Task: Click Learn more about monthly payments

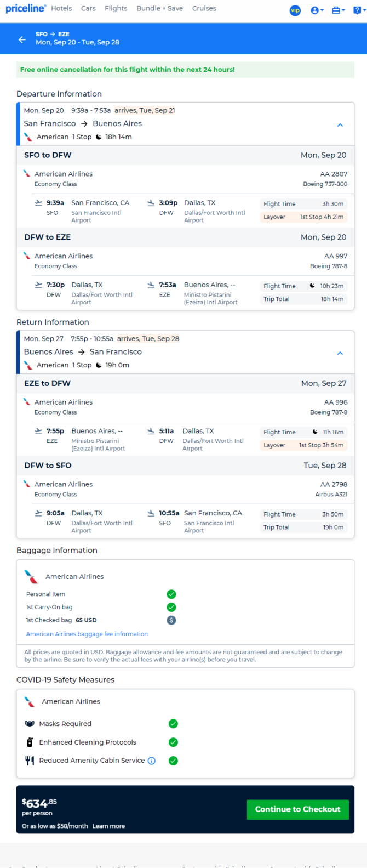Action: (x=108, y=826)
